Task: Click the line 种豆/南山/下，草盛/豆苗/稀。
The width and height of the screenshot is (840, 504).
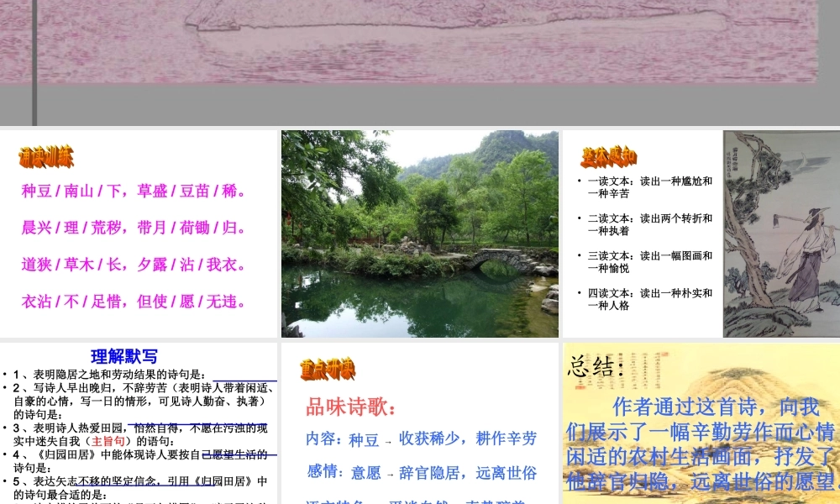Action: click(x=134, y=192)
